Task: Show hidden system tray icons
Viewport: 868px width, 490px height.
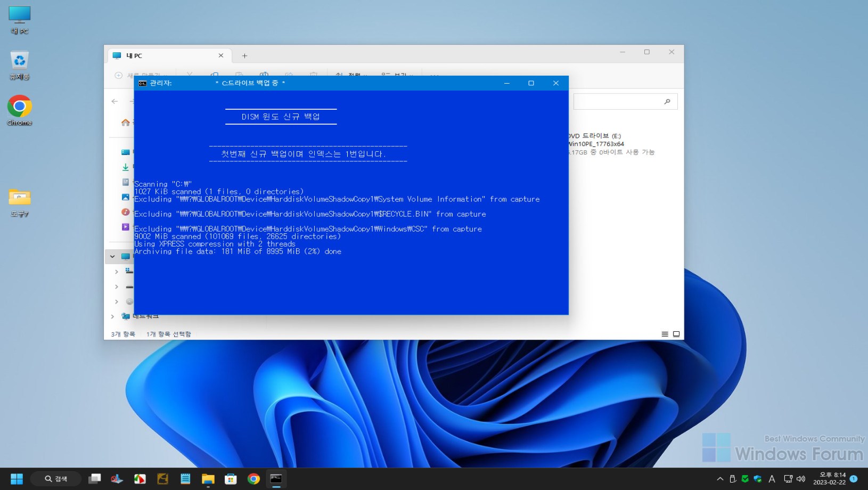Action: (720, 479)
